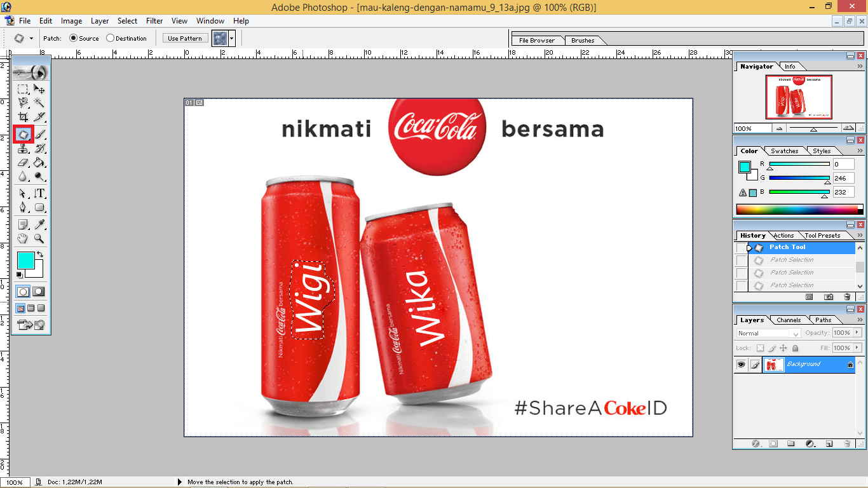Switch to Standard editing mode
The image size is (868, 488).
click(23, 292)
